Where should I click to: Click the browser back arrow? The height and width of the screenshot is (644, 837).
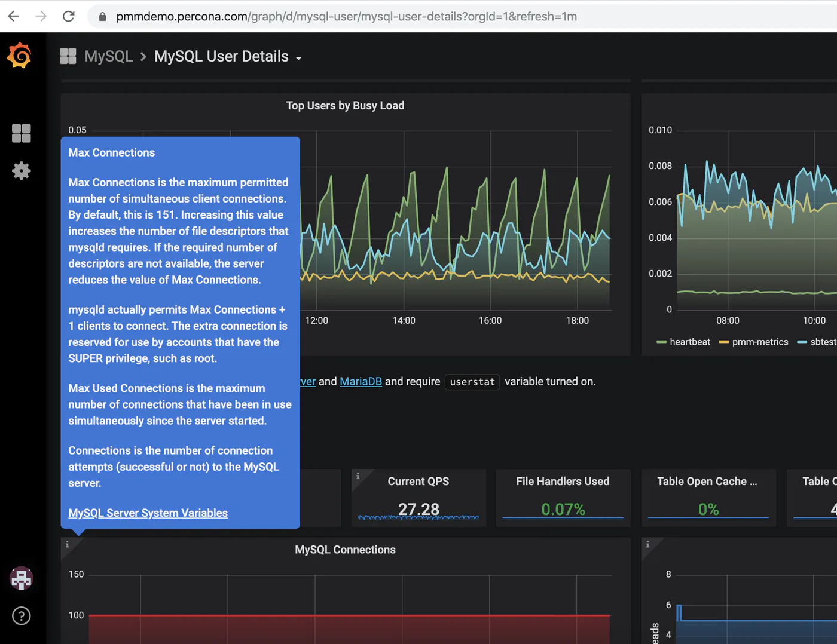point(14,16)
